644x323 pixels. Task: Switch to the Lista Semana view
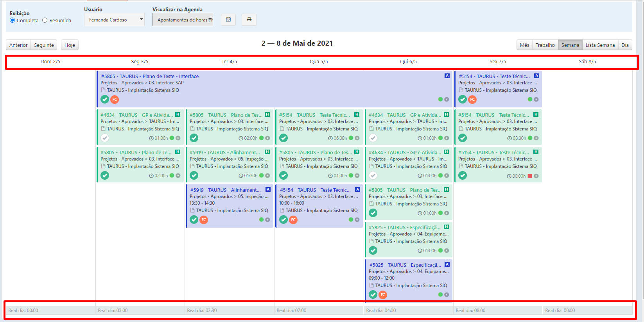click(x=600, y=45)
